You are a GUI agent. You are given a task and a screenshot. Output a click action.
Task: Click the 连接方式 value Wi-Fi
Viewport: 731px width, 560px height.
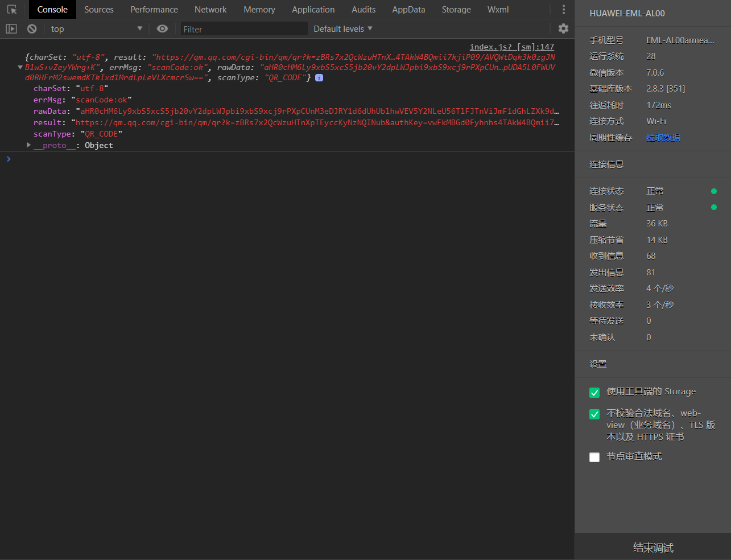coord(656,121)
